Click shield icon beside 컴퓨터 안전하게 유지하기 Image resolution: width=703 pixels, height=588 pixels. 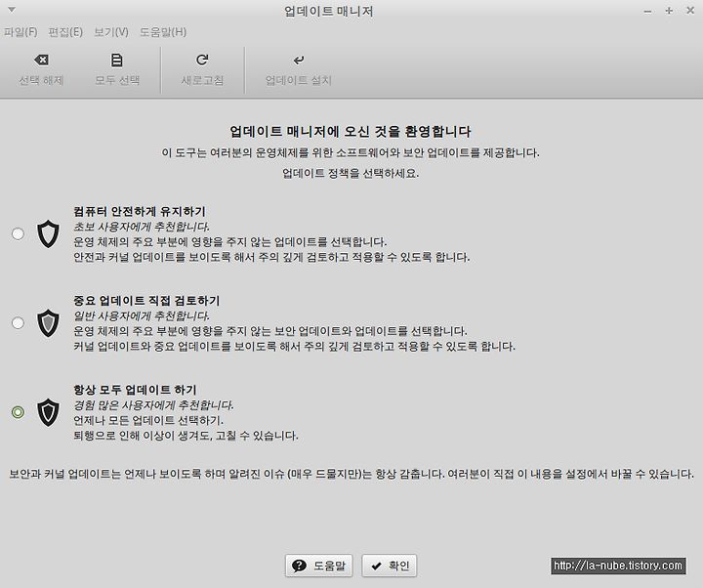48,233
